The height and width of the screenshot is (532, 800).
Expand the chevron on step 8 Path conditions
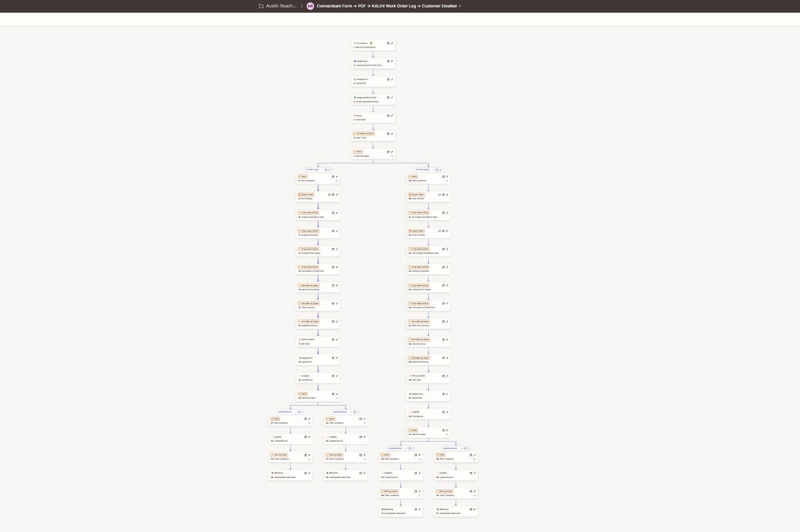337,181
